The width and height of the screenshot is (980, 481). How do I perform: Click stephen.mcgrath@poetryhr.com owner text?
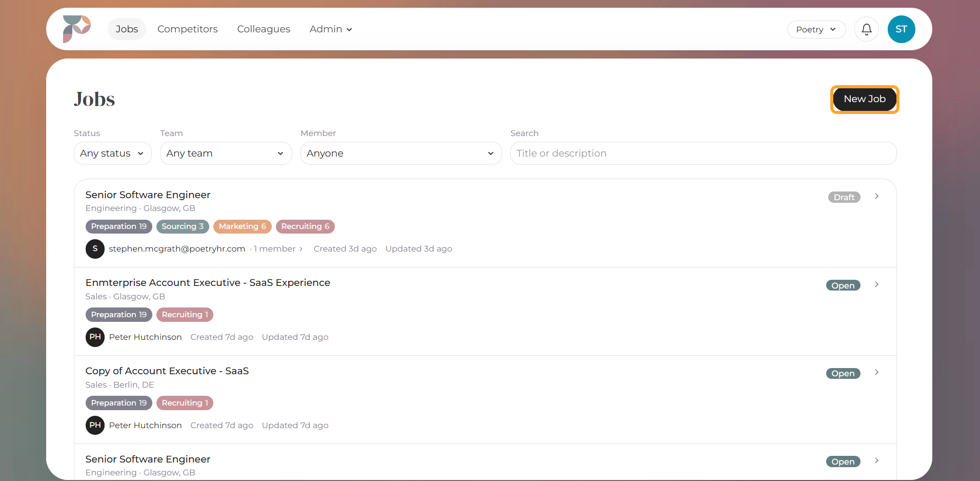coord(177,248)
